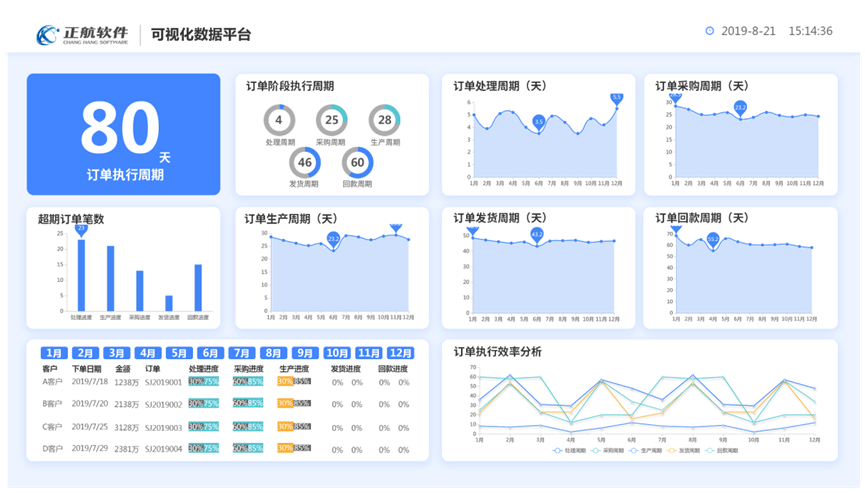The image size is (865, 493).
Task: Click B客户 采购进度 progress bar
Action: pyautogui.click(x=248, y=404)
